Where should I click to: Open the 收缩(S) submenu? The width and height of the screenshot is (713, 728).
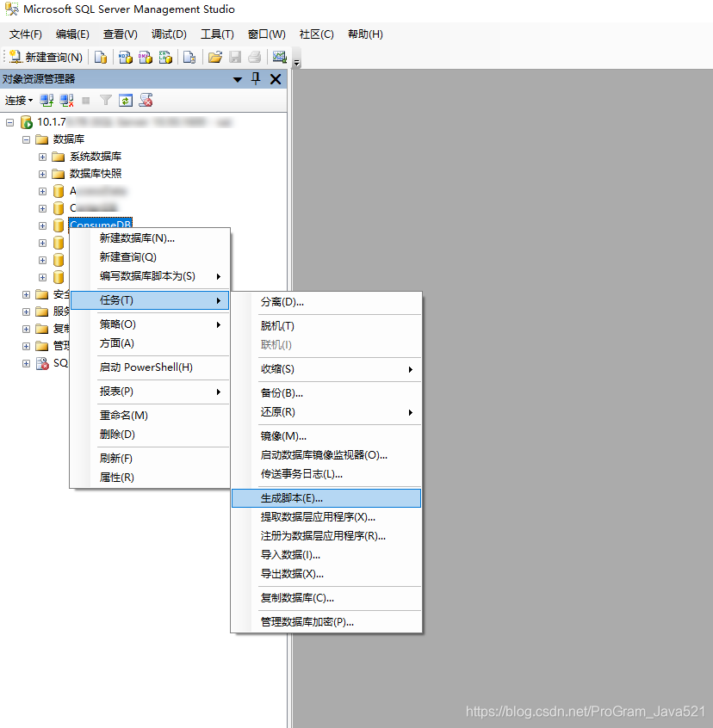326,369
